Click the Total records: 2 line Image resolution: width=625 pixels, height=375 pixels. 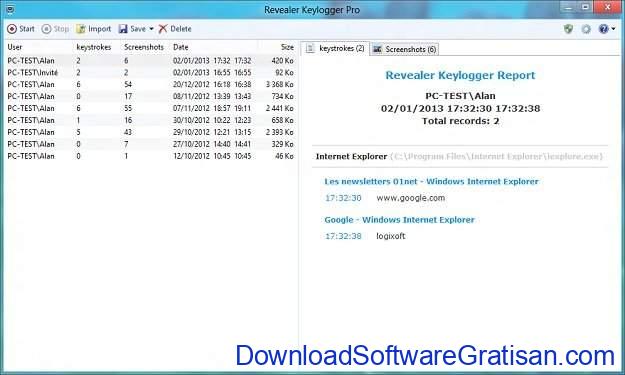(x=460, y=121)
